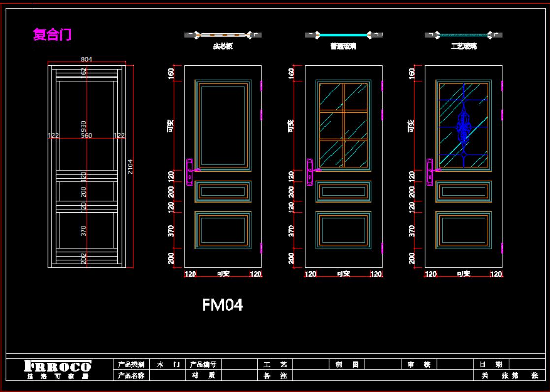Click the FRROCO logo in the title block

[x=58, y=366]
